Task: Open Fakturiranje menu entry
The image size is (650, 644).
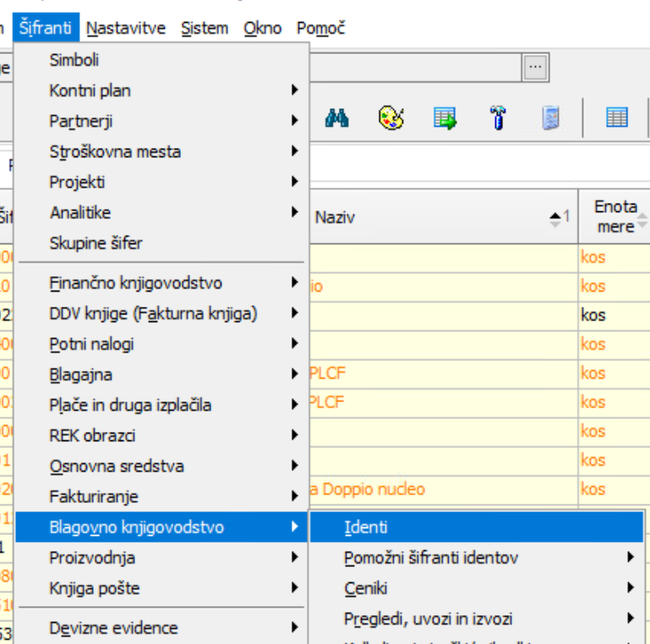Action: pos(161,496)
